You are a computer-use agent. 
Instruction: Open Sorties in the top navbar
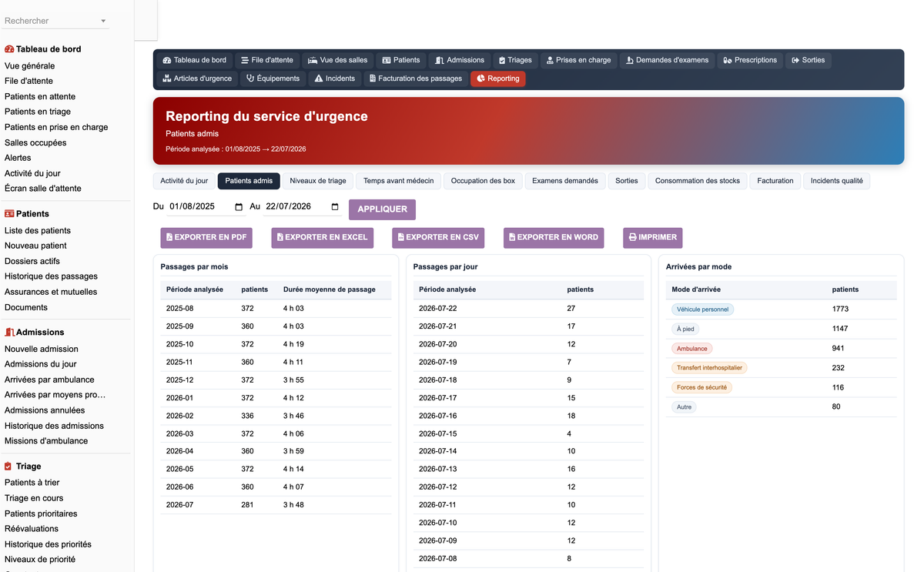point(808,60)
